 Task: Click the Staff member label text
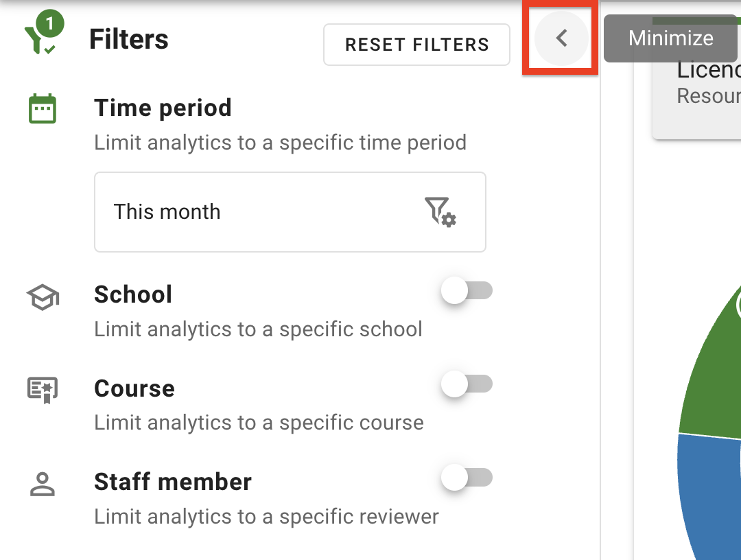coord(173,482)
